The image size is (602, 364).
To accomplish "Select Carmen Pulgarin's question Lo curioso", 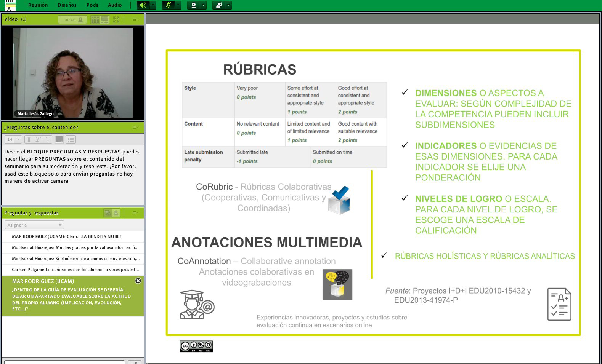I will (73, 270).
